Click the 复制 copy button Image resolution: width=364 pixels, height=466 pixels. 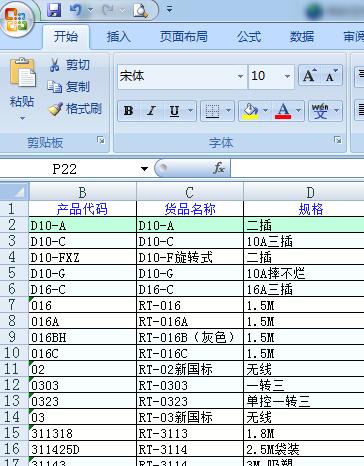(69, 87)
